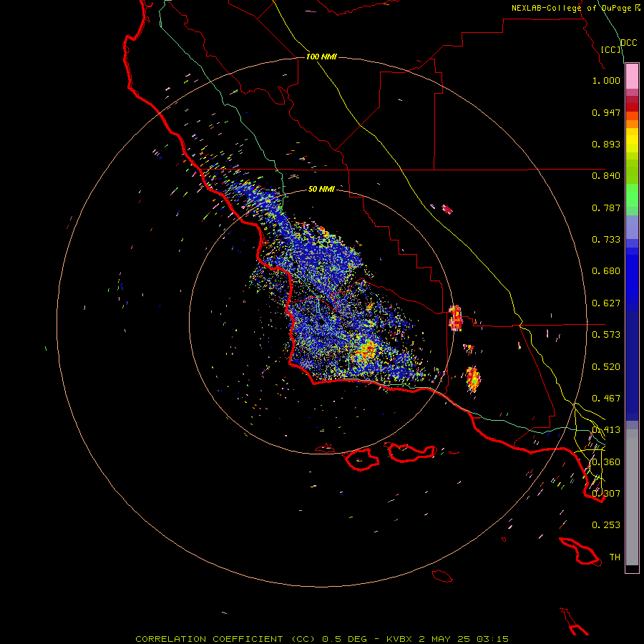Click the 0.840 legend value
The image size is (644, 644).
[606, 176]
